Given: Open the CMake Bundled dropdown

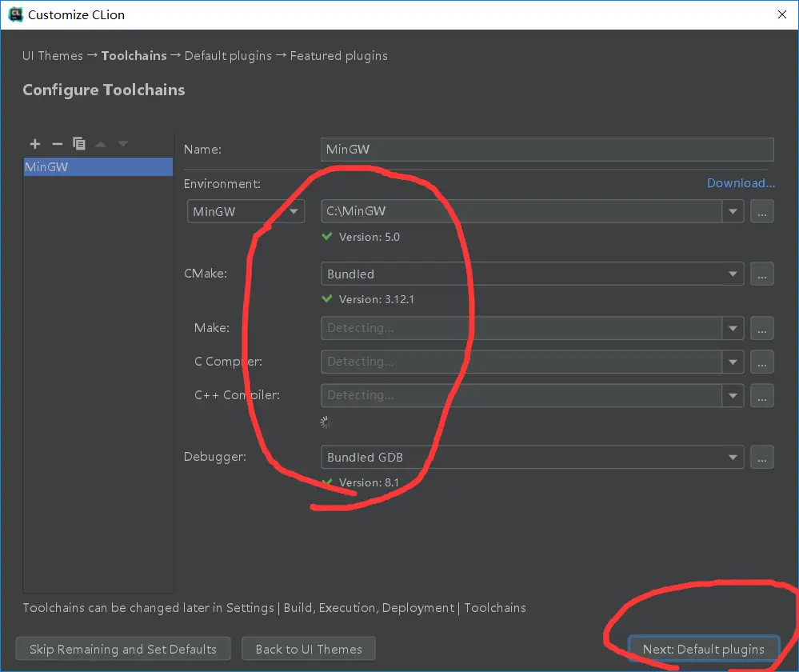Looking at the screenshot, I should [532, 274].
